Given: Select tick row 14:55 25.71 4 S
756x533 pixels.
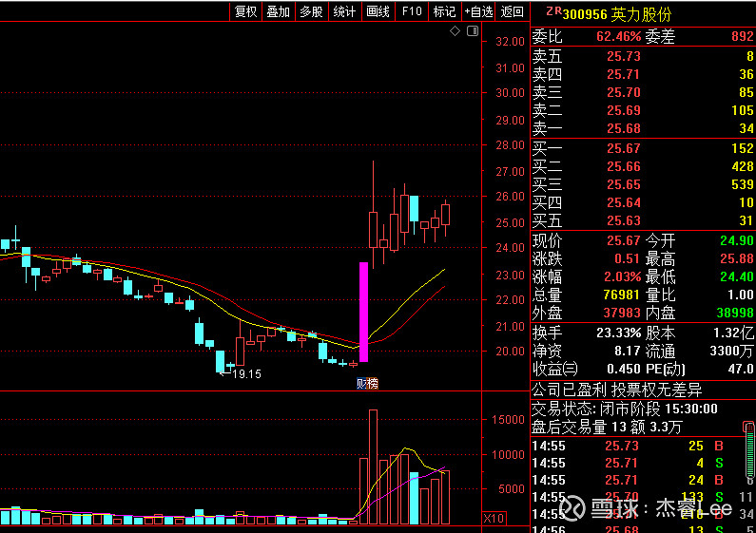Looking at the screenshot, I should point(636,463).
